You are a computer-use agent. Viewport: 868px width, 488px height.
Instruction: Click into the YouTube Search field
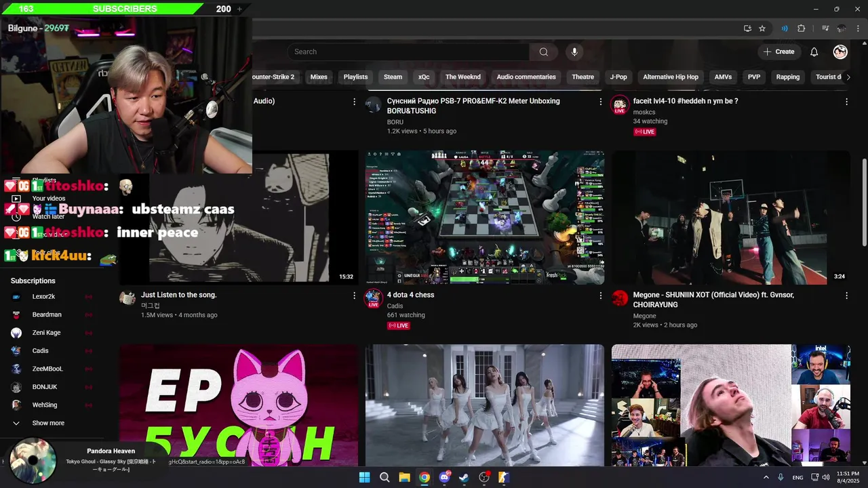click(408, 52)
